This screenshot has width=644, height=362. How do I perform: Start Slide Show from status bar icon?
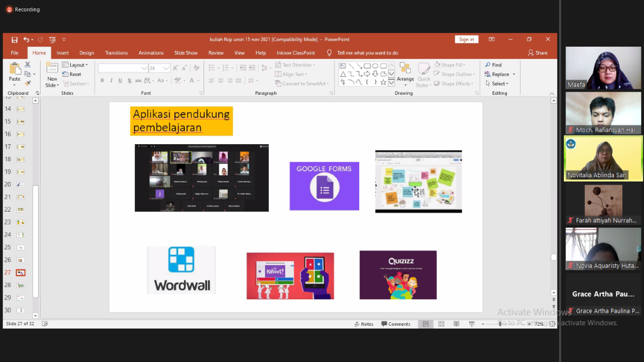pos(471,324)
